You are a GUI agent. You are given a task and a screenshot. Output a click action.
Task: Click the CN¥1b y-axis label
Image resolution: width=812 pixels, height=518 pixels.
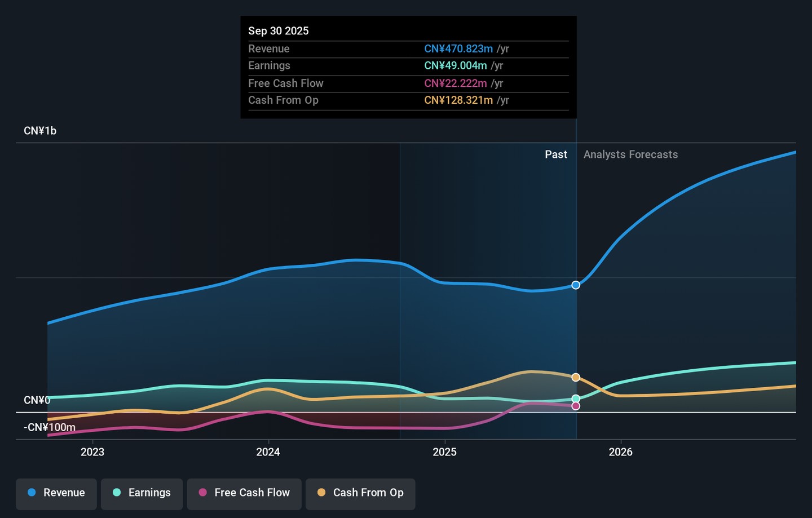point(40,131)
